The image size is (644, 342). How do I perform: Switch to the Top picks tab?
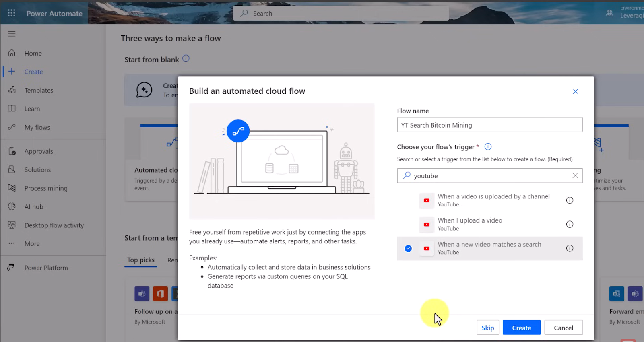pyautogui.click(x=141, y=260)
